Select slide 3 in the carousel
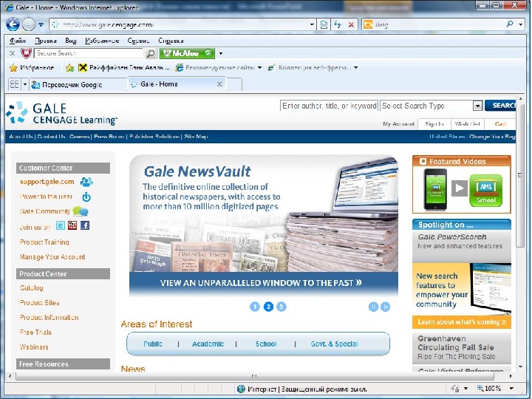 [282, 307]
